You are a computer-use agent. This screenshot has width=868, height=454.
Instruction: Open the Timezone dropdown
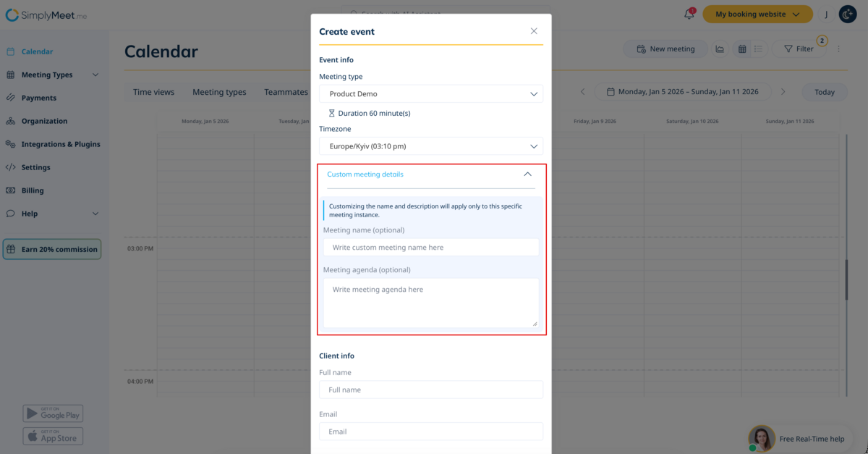point(430,146)
